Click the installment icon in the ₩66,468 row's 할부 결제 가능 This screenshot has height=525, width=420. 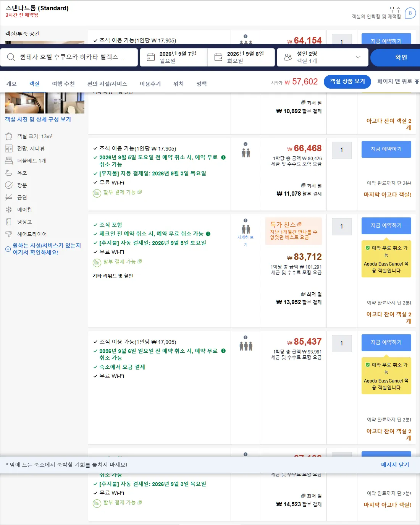[97, 193]
